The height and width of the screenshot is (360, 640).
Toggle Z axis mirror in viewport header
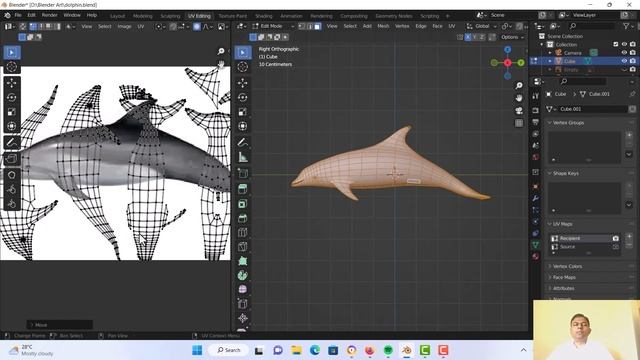pos(482,37)
